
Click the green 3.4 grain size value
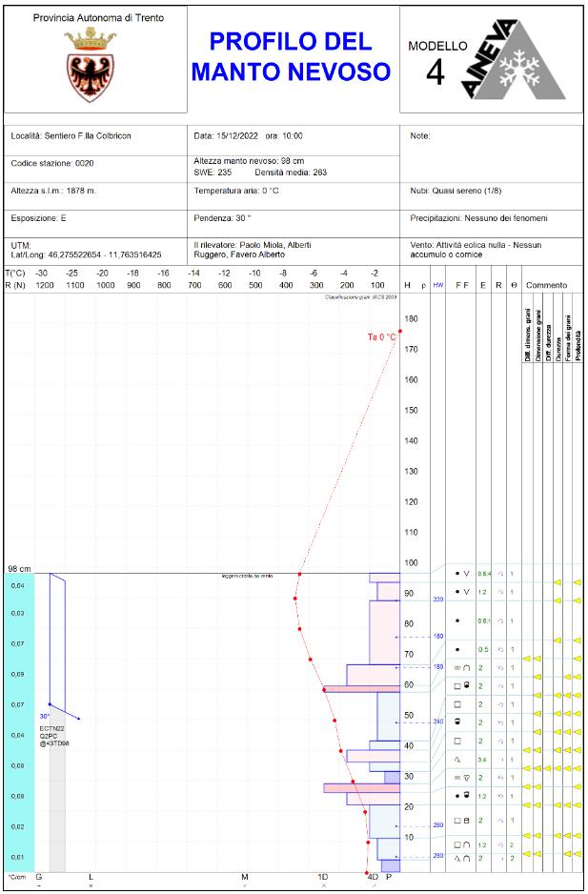click(482, 760)
